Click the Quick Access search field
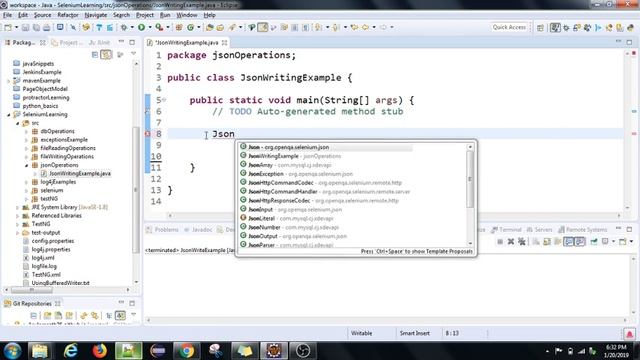Screen dimensions: 640x360 tap(509, 27)
